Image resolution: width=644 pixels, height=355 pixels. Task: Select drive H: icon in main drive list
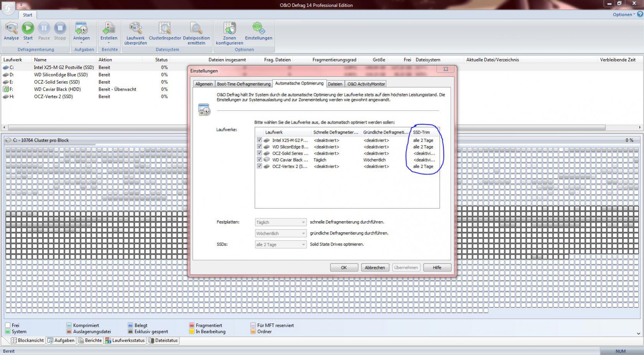pyautogui.click(x=6, y=97)
